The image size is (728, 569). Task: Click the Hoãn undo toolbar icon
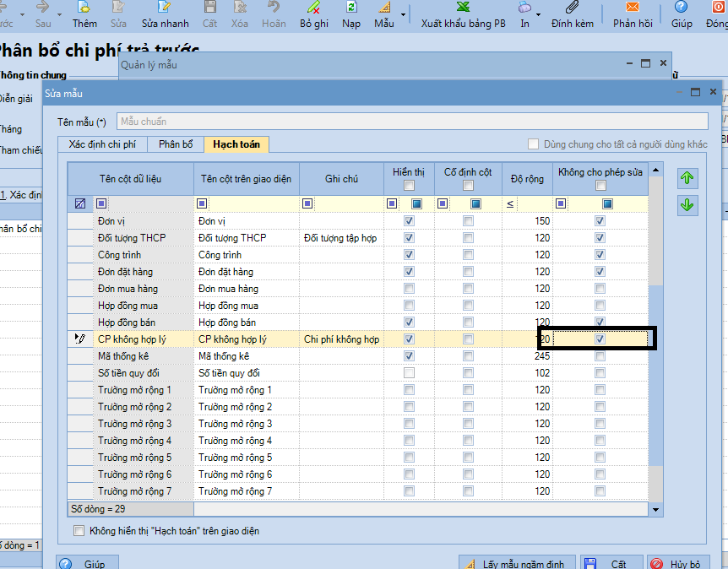(x=274, y=7)
